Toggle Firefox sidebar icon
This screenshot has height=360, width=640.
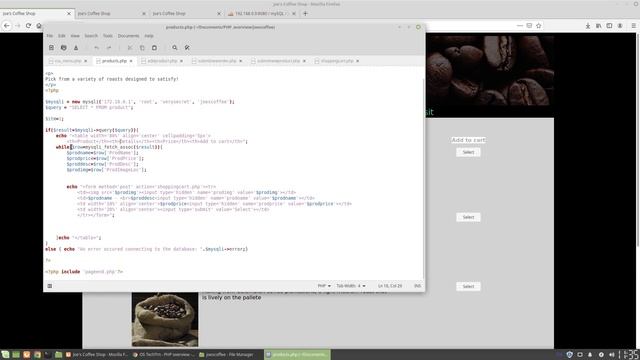click(609, 26)
